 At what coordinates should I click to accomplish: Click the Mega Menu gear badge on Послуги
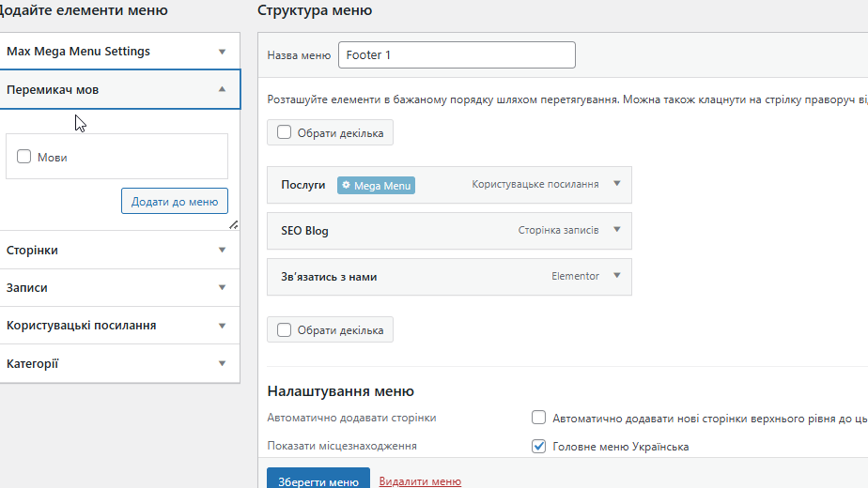click(x=376, y=186)
